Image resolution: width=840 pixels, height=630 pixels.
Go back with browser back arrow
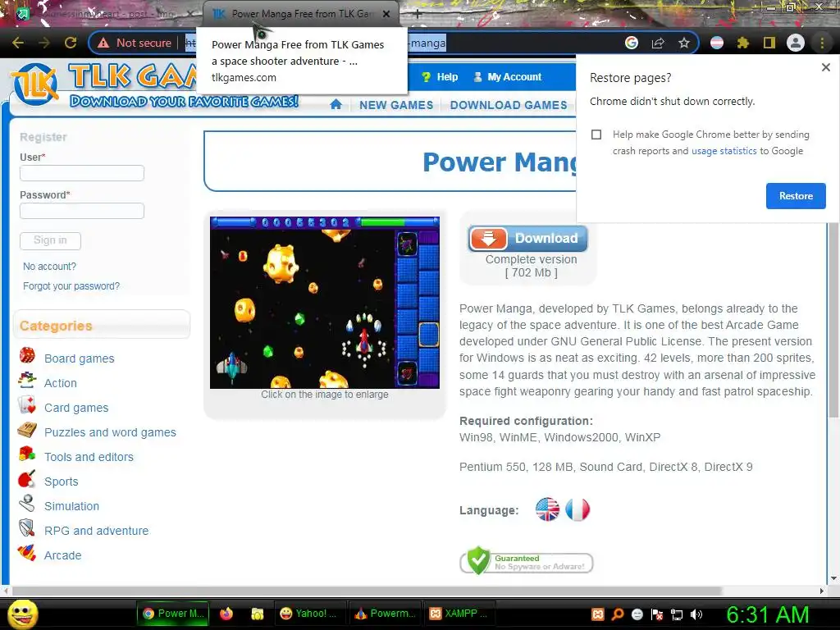pos(18,43)
